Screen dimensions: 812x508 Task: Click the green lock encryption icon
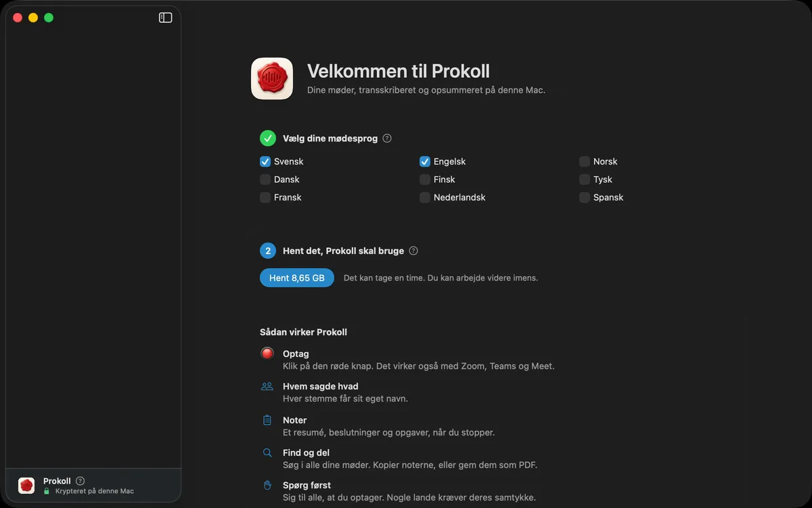(47, 491)
